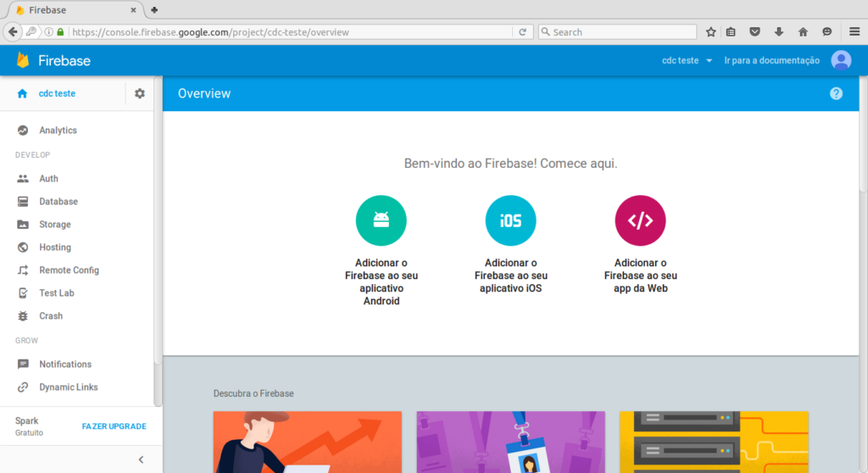This screenshot has width=868, height=473.
Task: Open user account avatar
Action: (x=841, y=60)
